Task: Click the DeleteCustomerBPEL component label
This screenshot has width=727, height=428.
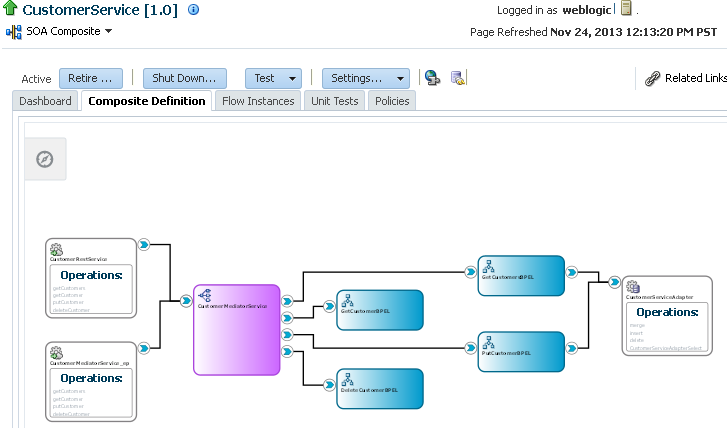Action: tap(369, 390)
